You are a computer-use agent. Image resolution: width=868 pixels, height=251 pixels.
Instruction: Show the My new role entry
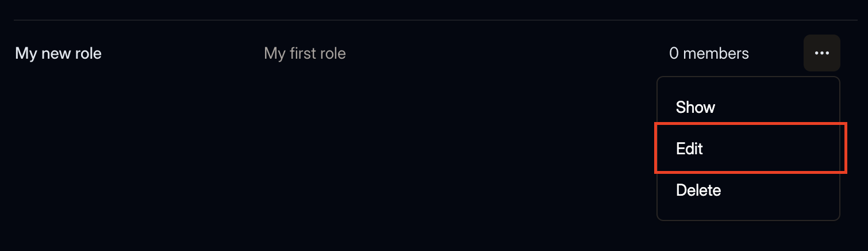coord(695,108)
